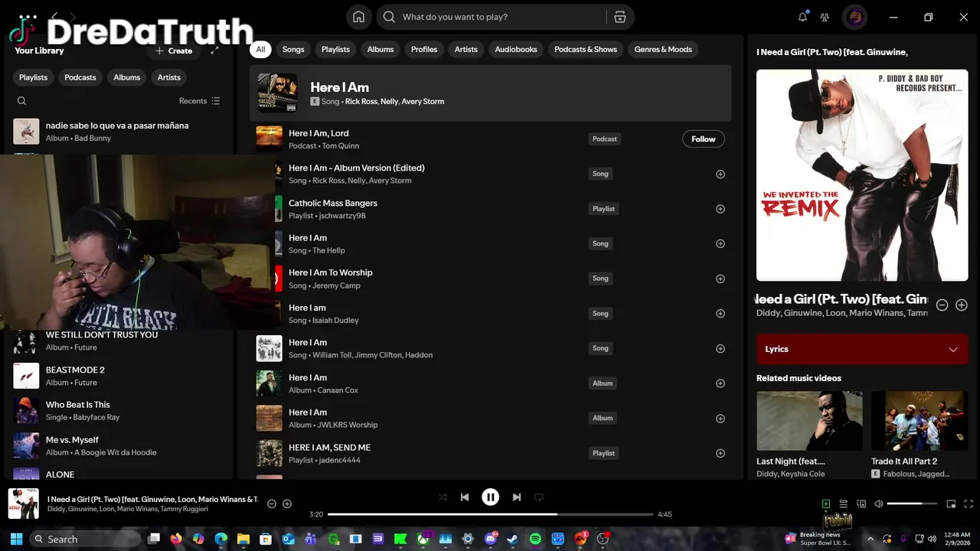Open the Windows Start menu

pos(17,539)
